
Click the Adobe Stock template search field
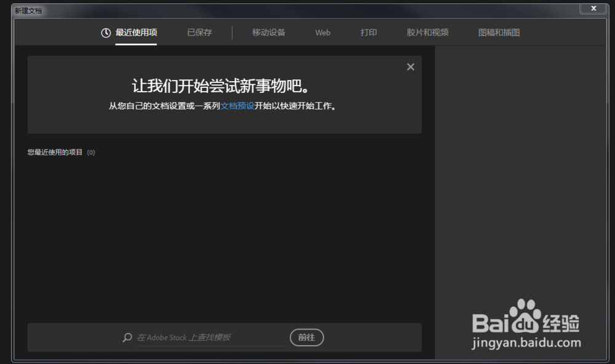click(x=211, y=338)
